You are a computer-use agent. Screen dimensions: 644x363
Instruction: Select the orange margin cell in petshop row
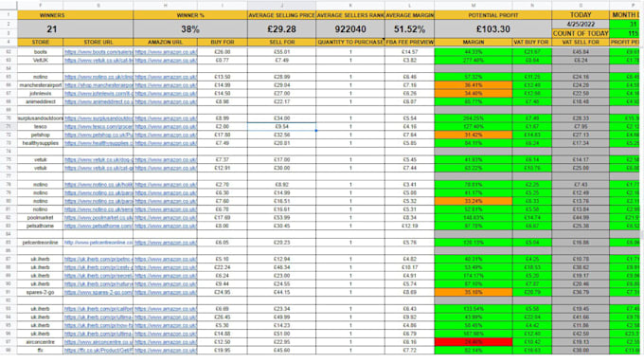[x=474, y=135]
